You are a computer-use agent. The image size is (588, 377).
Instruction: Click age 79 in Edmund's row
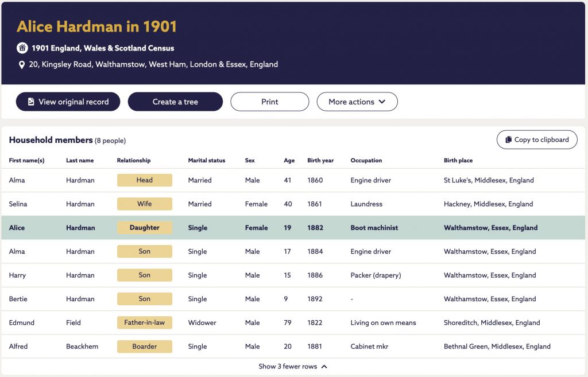click(288, 322)
